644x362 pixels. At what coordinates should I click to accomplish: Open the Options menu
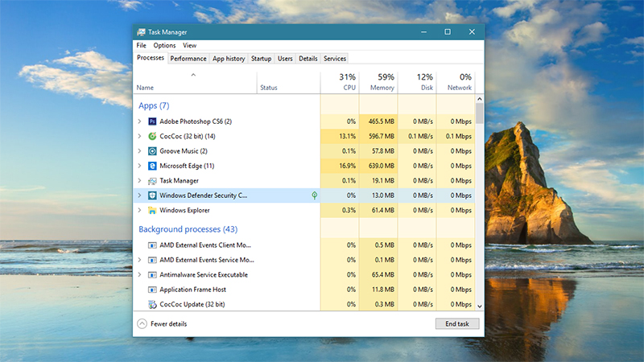point(164,45)
